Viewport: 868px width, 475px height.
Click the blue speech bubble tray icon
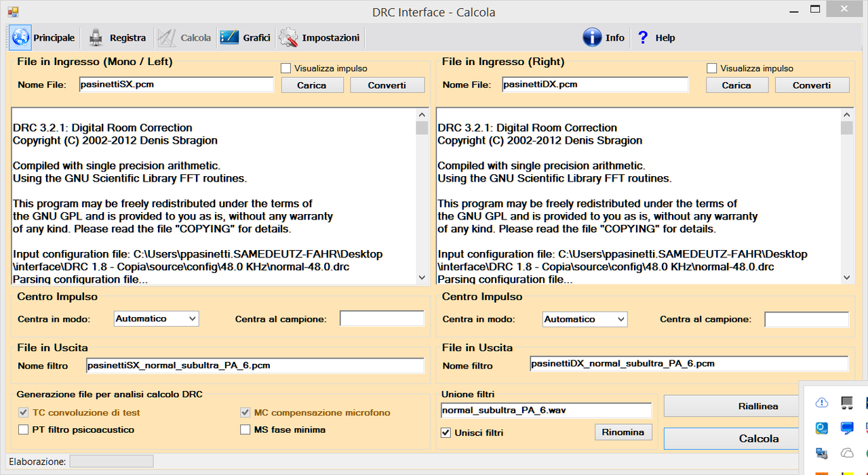click(x=846, y=428)
